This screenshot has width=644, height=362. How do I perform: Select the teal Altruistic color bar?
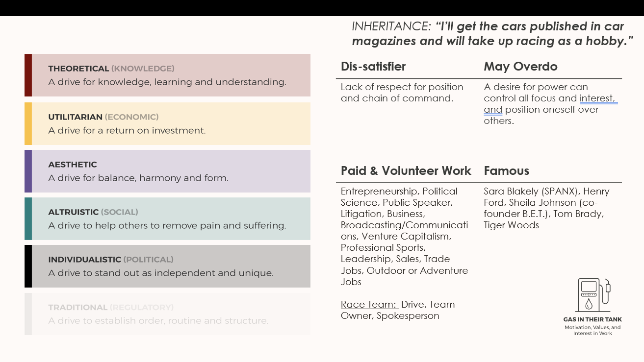(x=28, y=218)
